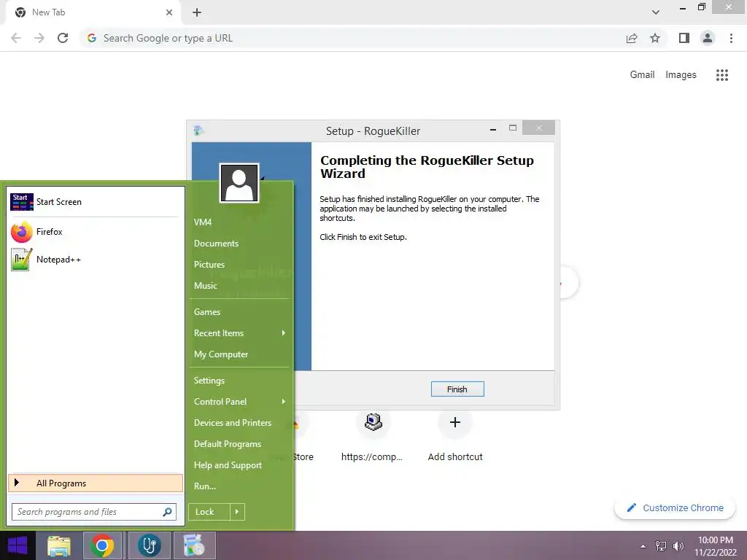
Task: Expand Recent Items submenu
Action: coord(239,333)
